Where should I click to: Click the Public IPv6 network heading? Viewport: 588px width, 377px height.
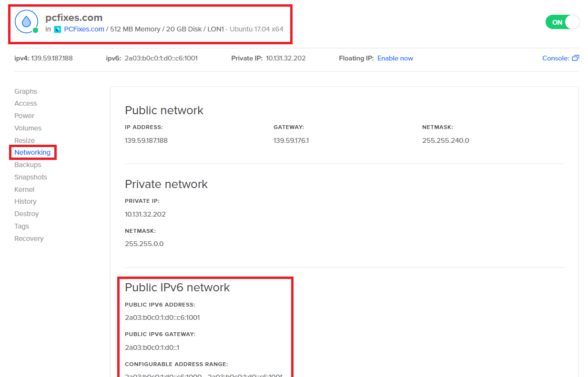(177, 288)
